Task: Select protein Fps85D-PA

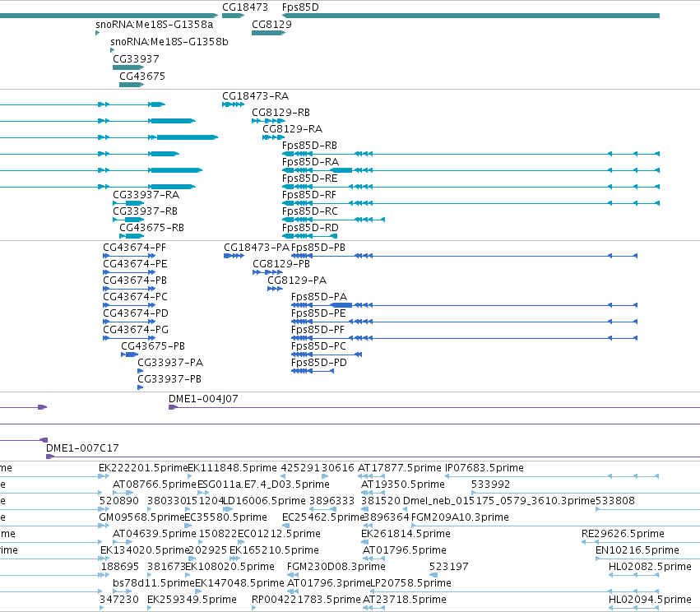Action: click(x=319, y=297)
